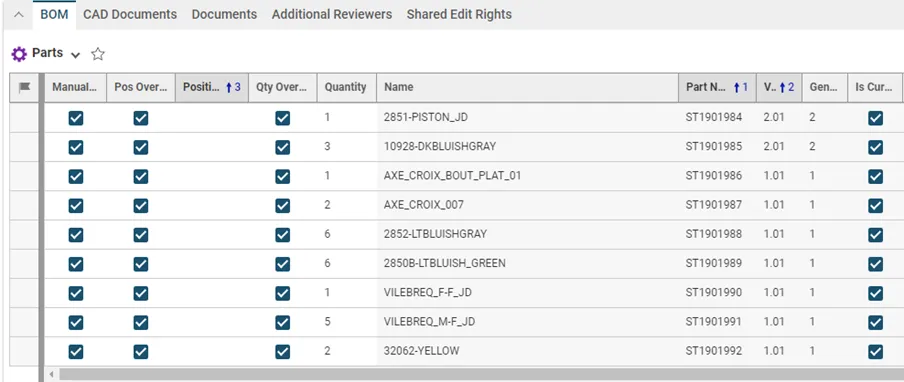Open the Additional Reviewers tab
This screenshot has width=904, height=382.
(x=332, y=14)
